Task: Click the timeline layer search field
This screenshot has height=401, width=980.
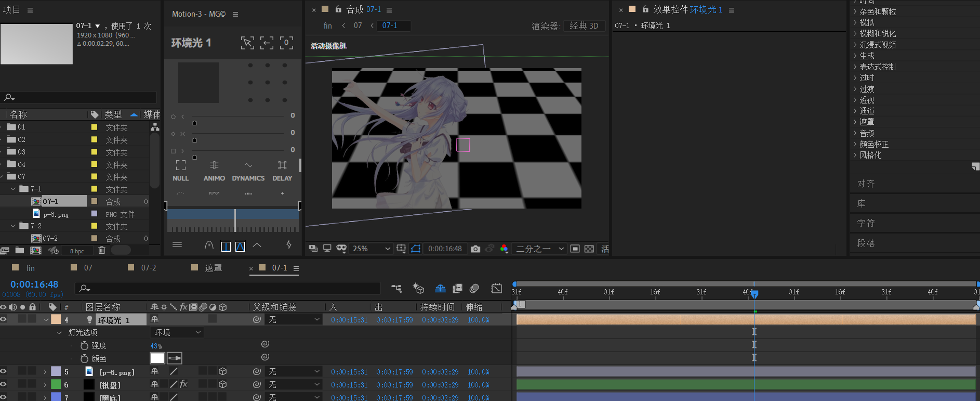Action: point(228,288)
